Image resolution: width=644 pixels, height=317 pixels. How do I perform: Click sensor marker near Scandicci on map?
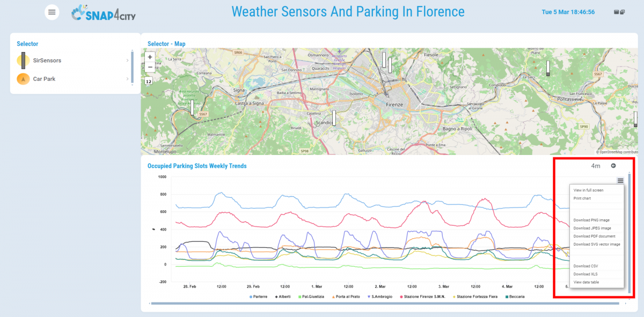334,117
